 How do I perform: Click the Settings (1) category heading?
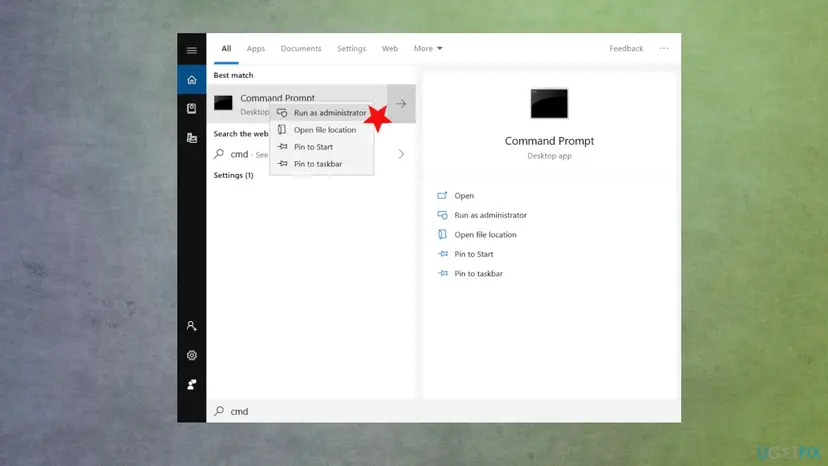point(233,175)
